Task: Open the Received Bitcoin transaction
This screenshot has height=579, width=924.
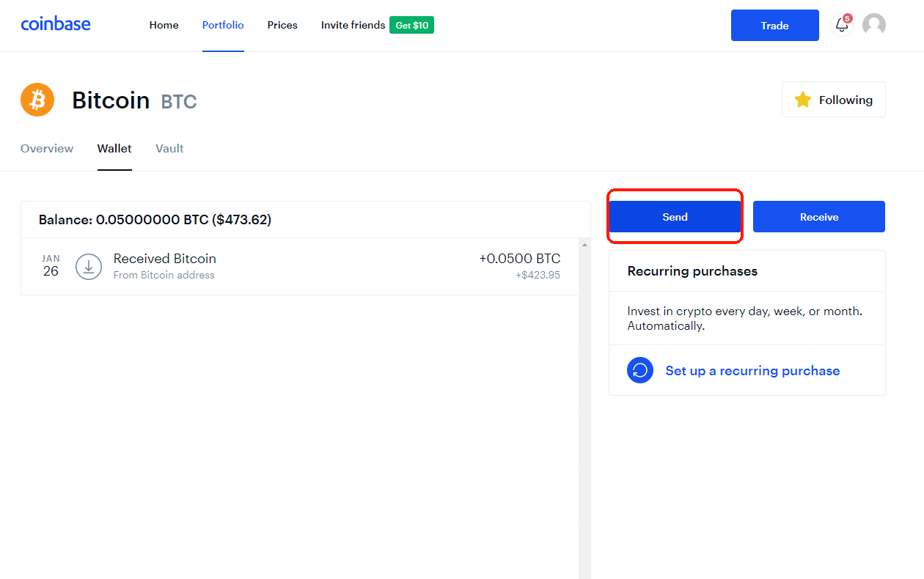Action: click(300, 267)
